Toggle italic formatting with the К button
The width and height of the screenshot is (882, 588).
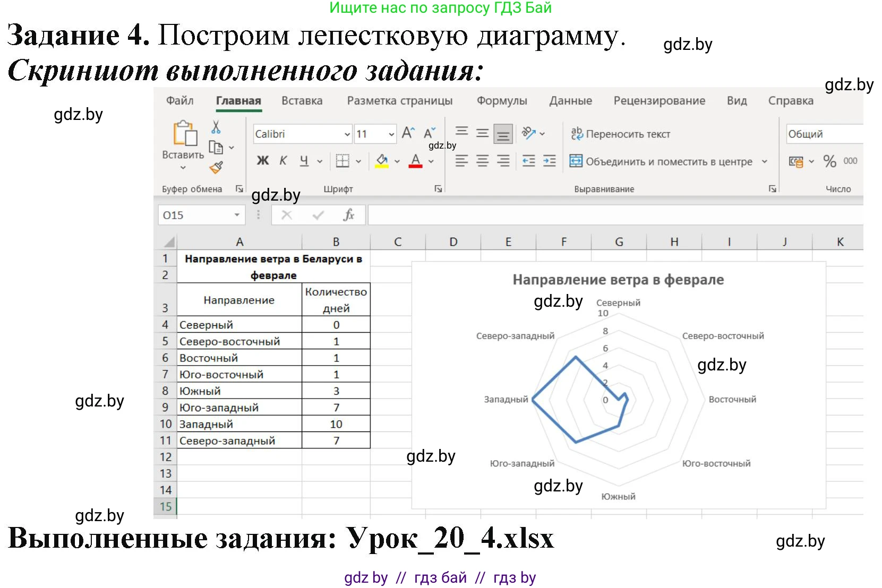coord(283,161)
